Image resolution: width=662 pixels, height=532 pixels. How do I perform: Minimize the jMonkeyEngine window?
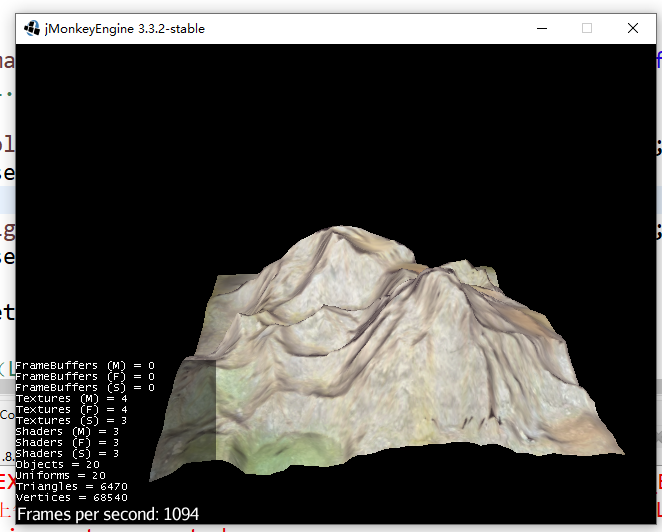tap(542, 28)
